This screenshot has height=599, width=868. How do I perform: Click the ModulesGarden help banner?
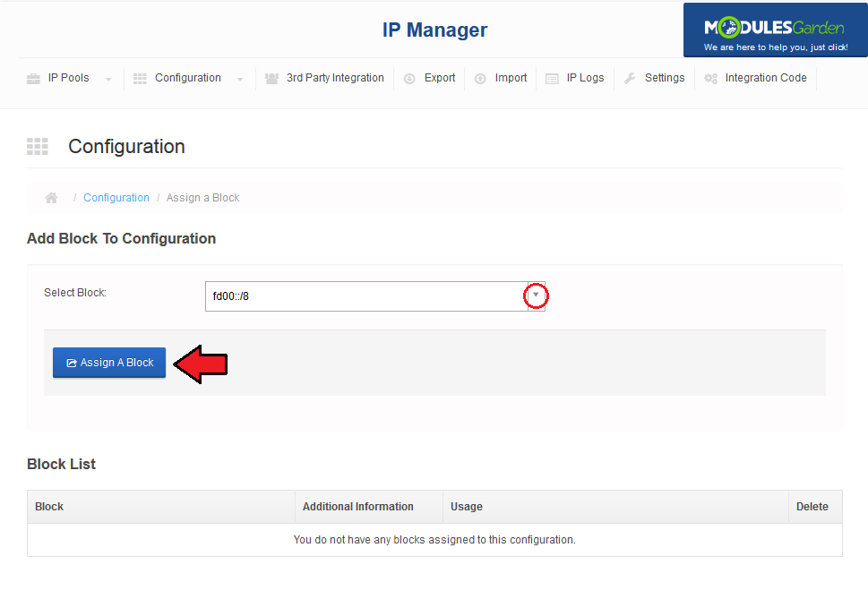(775, 30)
